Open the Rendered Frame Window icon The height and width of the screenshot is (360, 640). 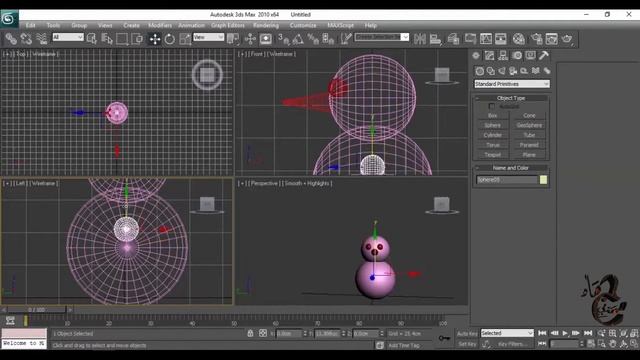coord(551,39)
